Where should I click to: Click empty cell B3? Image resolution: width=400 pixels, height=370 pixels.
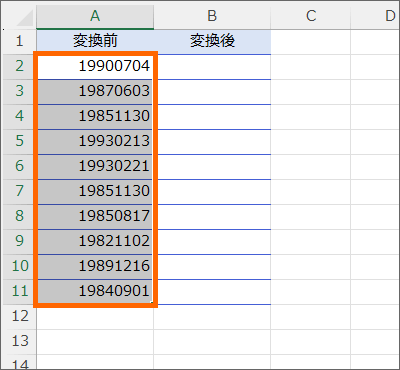click(212, 92)
